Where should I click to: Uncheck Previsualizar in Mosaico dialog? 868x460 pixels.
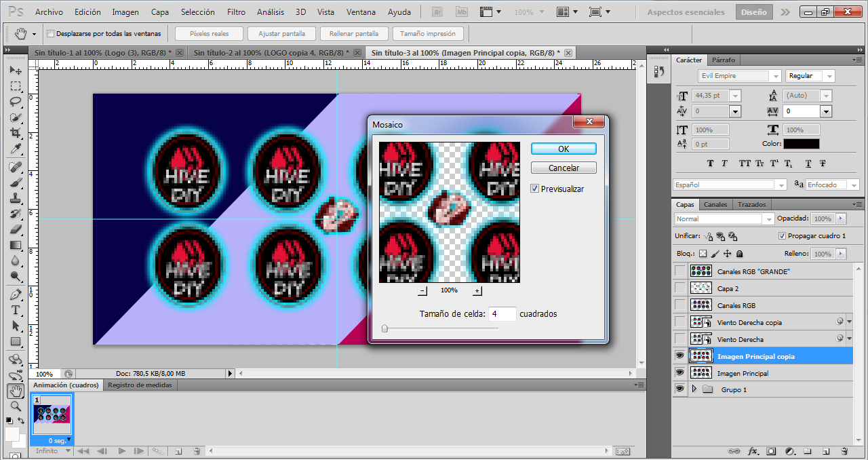click(534, 189)
